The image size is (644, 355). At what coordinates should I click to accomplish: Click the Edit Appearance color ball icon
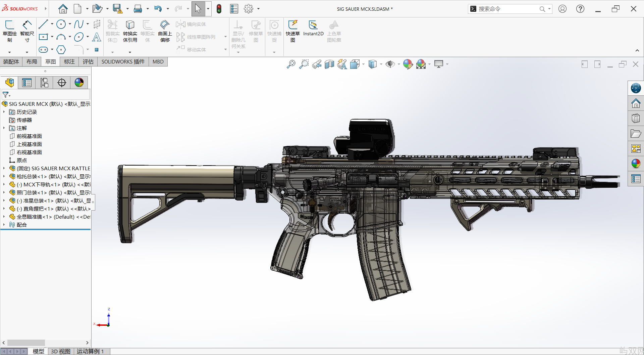pos(408,64)
